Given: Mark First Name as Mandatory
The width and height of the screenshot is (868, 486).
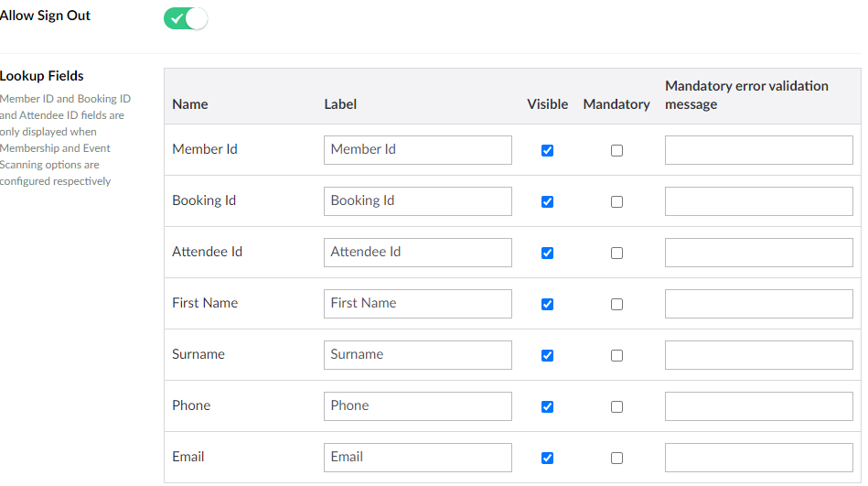Looking at the screenshot, I should [x=616, y=304].
